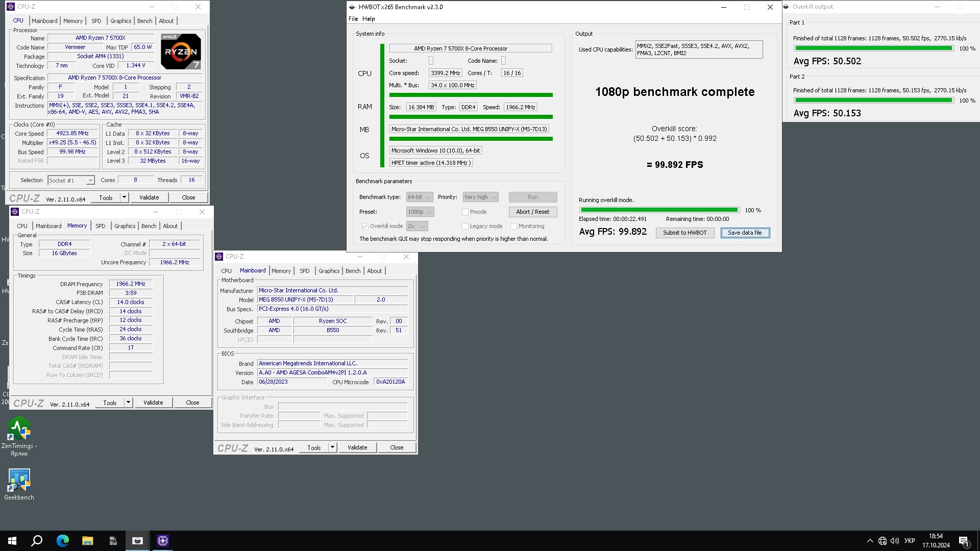Open notification center icon
The height and width of the screenshot is (551, 980).
pyautogui.click(x=964, y=541)
